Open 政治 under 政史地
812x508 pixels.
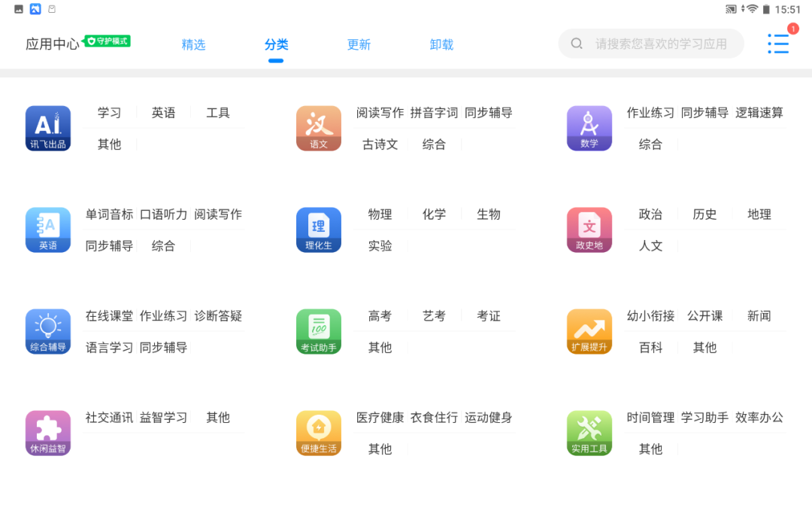click(x=650, y=214)
